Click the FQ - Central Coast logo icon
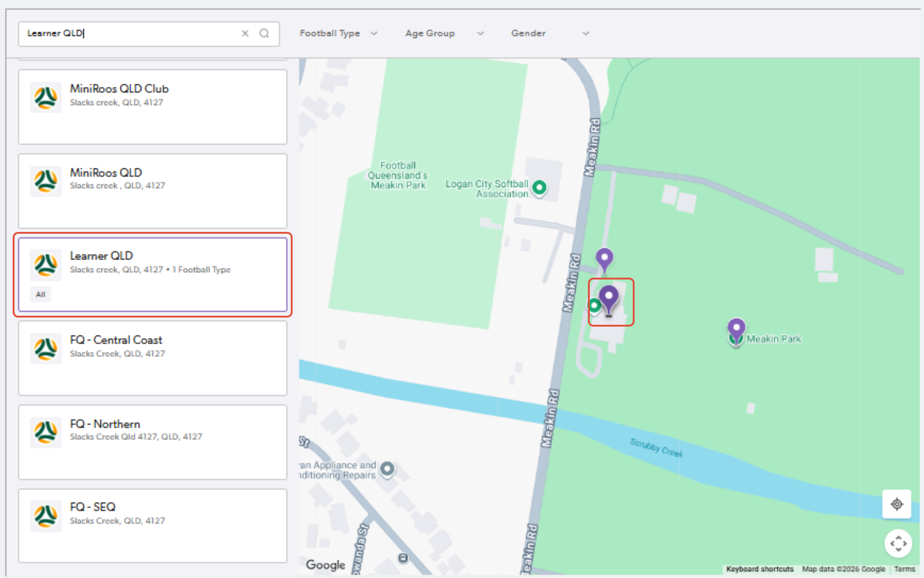This screenshot has height=578, width=924. 46,348
